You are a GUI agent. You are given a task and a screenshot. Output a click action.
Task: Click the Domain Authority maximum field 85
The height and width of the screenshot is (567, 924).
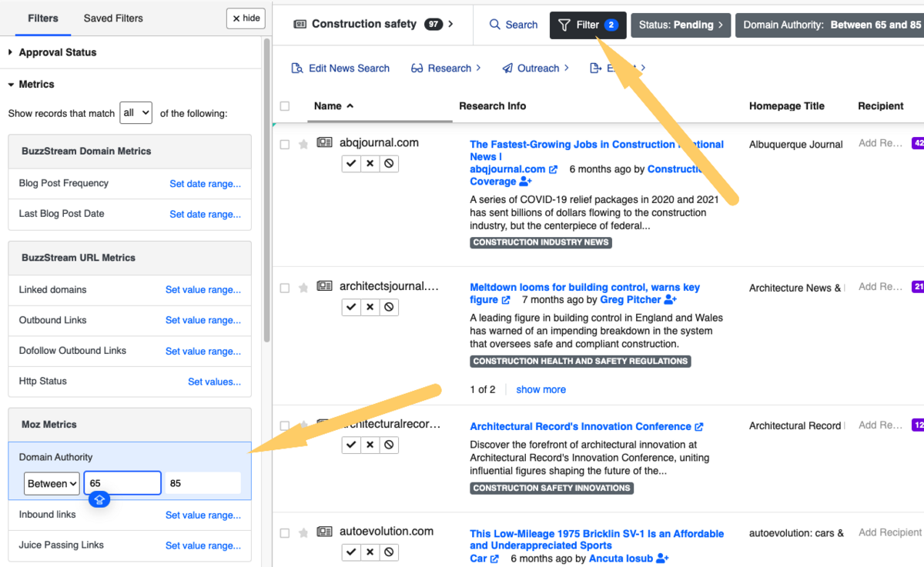(203, 483)
